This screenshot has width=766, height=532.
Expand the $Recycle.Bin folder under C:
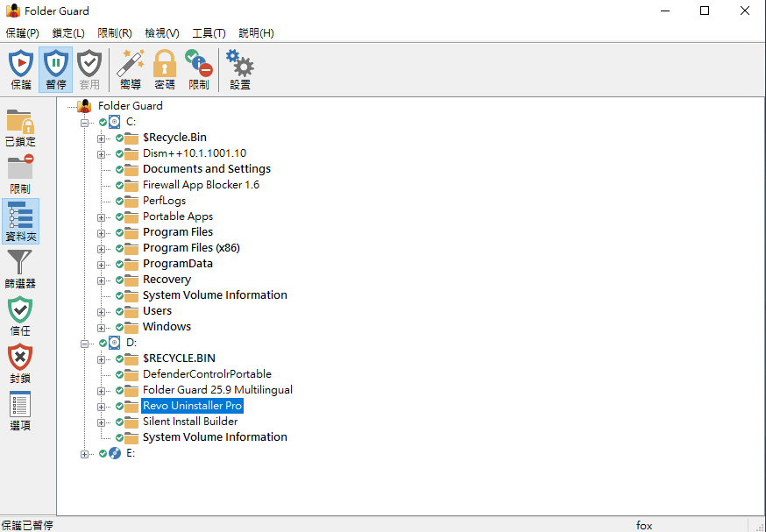tap(101, 138)
